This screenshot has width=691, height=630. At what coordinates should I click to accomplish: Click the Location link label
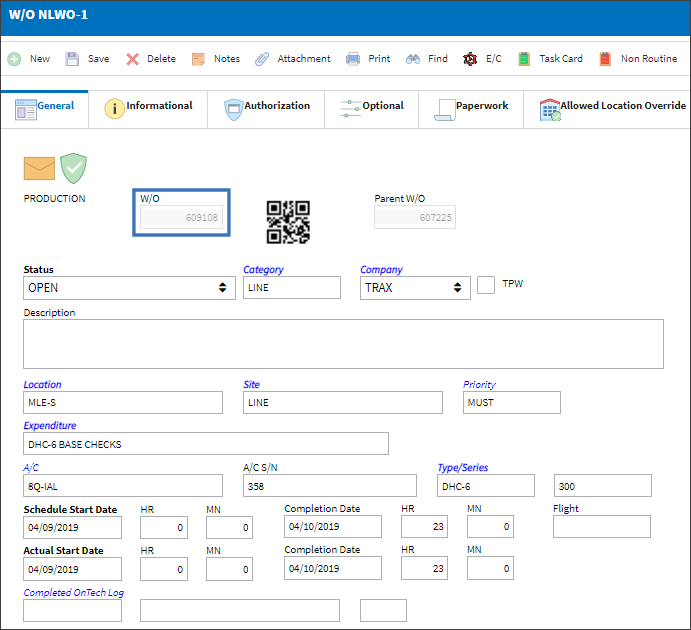coord(42,385)
